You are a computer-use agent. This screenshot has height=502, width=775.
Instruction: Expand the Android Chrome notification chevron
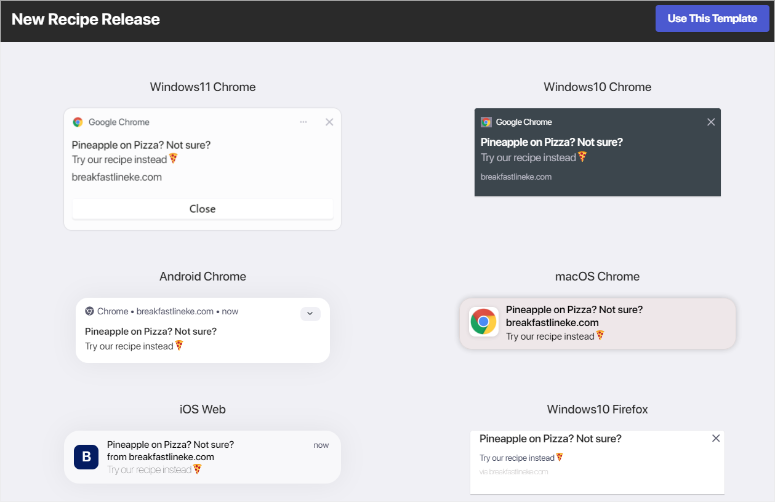tap(310, 314)
